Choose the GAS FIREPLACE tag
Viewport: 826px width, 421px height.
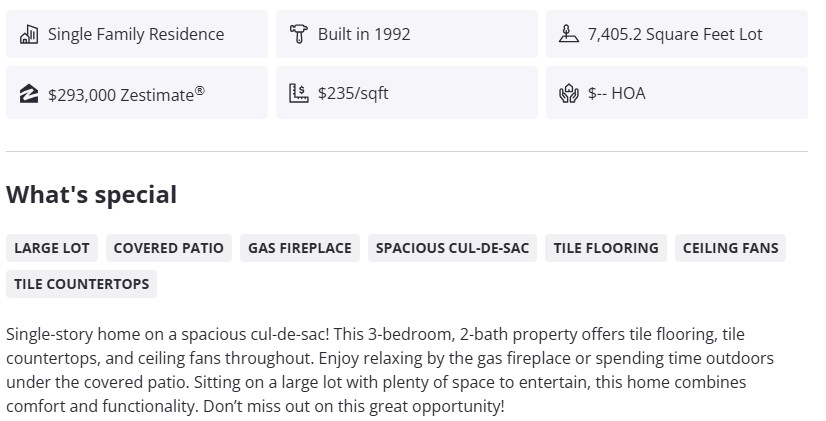click(x=300, y=248)
